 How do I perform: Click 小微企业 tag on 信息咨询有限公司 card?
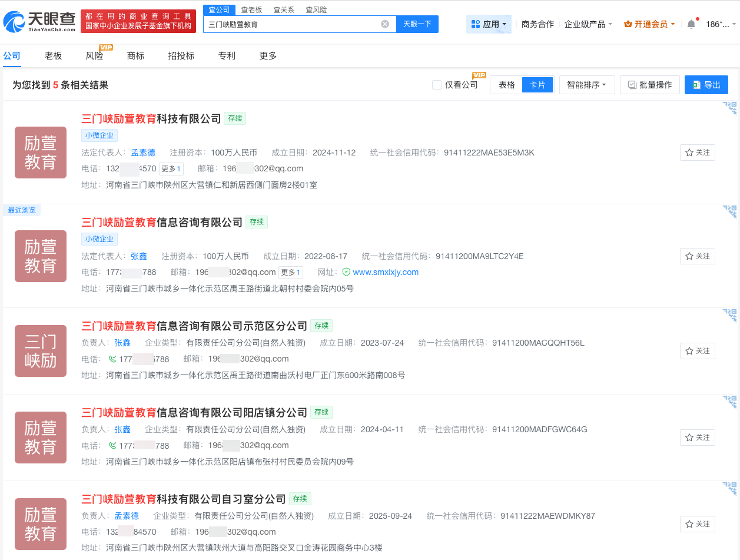(99, 239)
